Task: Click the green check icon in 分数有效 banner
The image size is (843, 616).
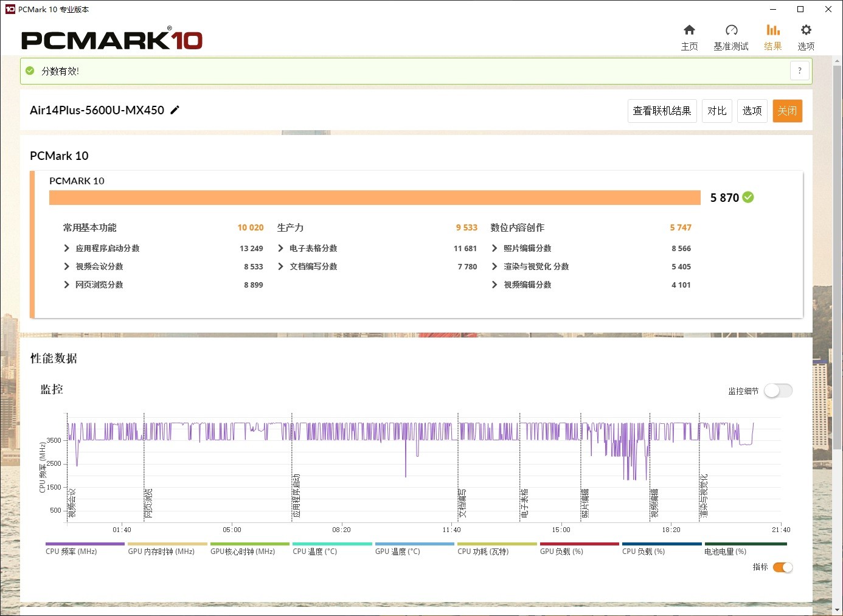Action: pos(30,71)
